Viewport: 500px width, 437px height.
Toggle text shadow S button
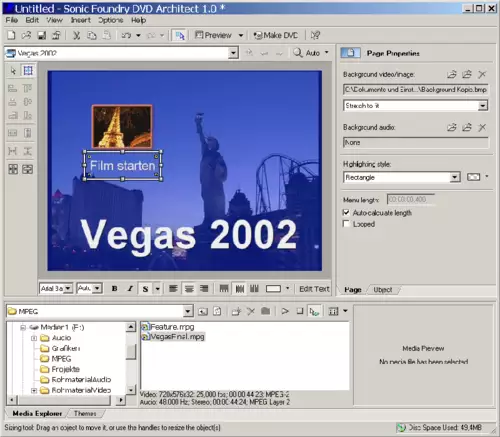(145, 289)
